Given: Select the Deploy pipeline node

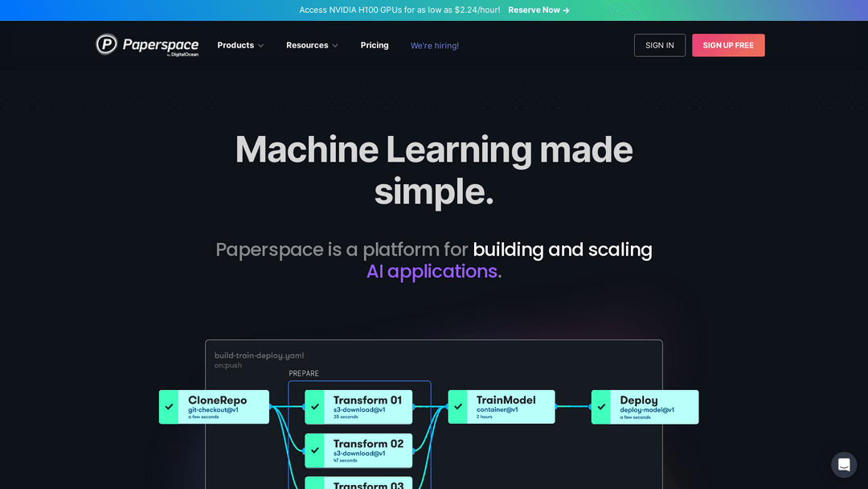Looking at the screenshot, I should click(x=645, y=407).
